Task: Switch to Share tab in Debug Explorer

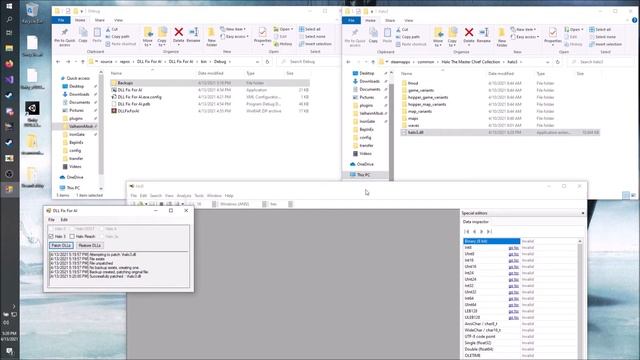Action: [100, 20]
